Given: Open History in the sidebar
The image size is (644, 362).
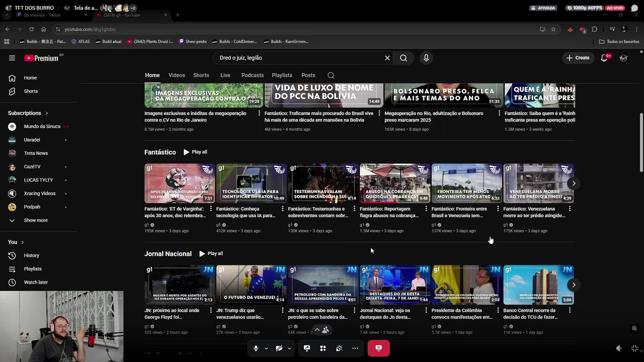Looking at the screenshot, I should tap(32, 255).
